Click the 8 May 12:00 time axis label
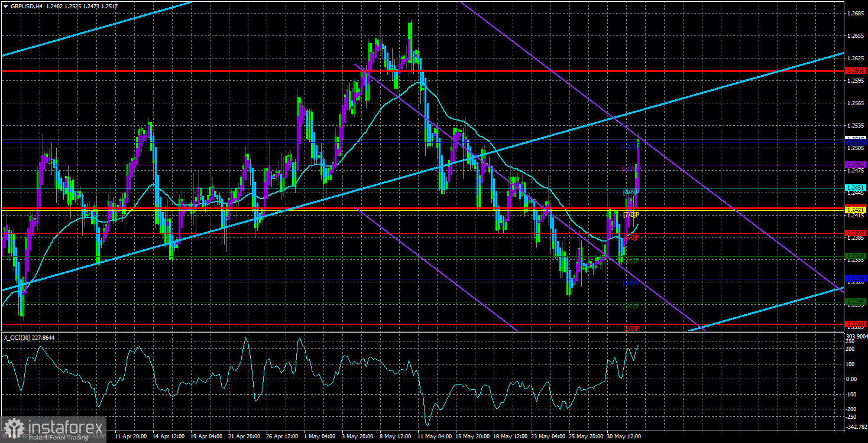 (396, 437)
